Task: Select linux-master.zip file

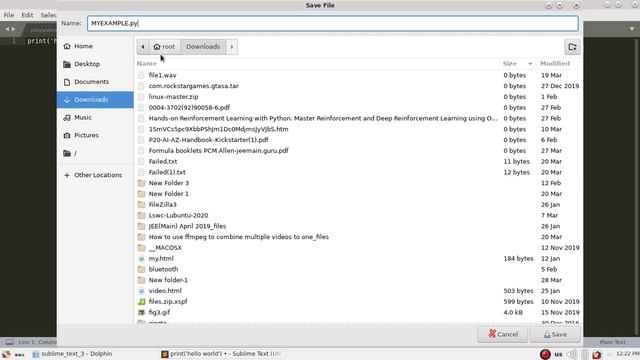Action: (x=358, y=97)
